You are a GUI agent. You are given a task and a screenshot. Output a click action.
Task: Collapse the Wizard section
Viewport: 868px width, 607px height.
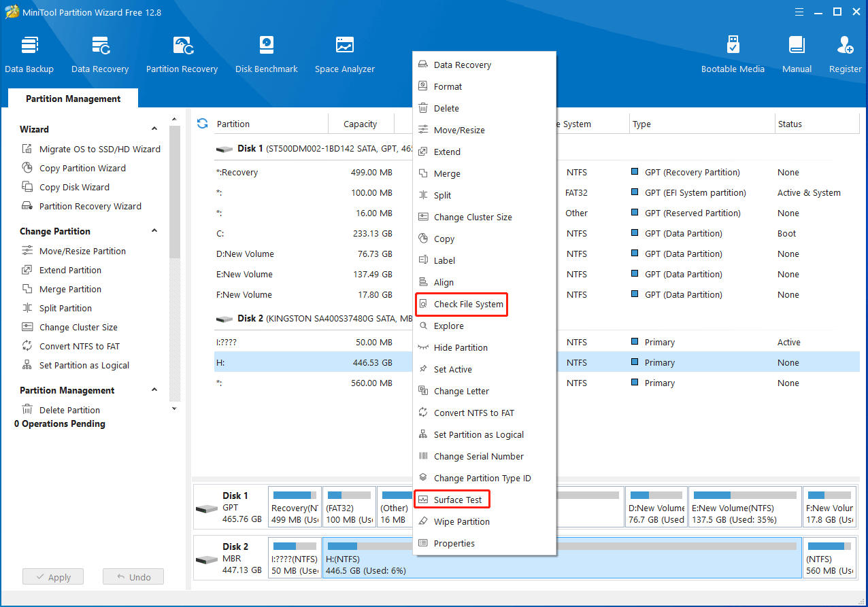154,129
